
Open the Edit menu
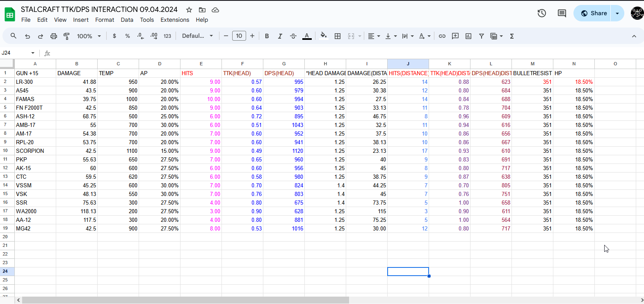[42, 20]
